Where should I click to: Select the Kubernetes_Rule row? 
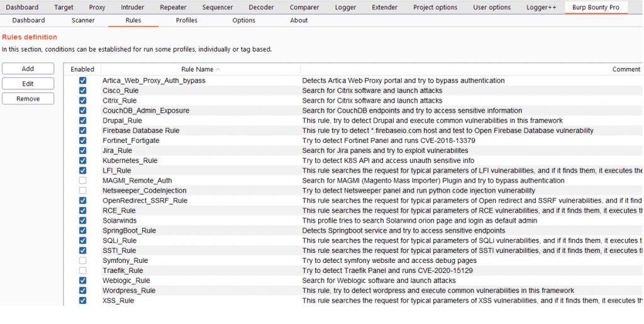coord(130,160)
